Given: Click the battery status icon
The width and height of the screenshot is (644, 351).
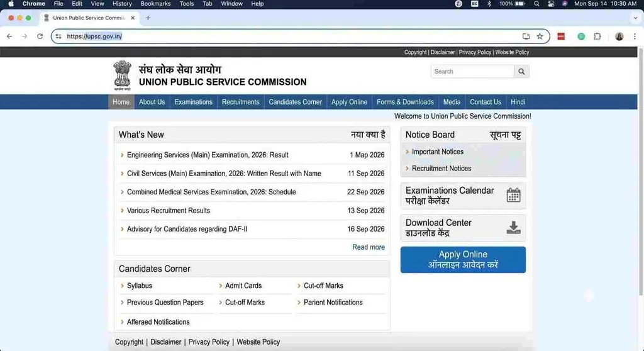Looking at the screenshot, I should 520,4.
